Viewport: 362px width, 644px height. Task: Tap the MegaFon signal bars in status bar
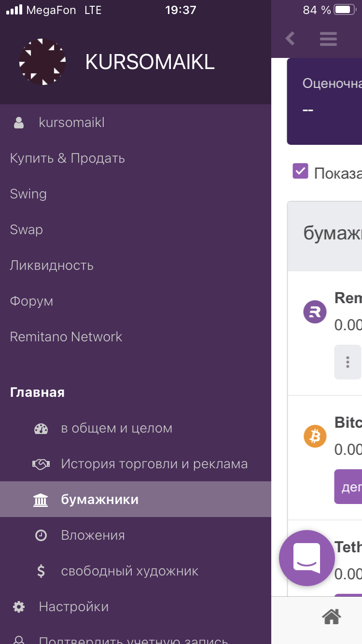coord(14,10)
